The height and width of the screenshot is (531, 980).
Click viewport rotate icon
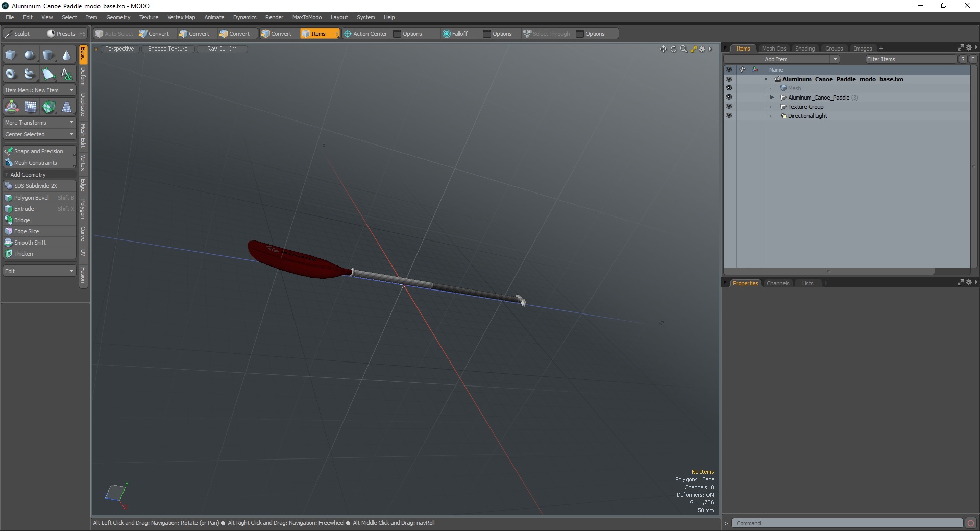(x=673, y=49)
